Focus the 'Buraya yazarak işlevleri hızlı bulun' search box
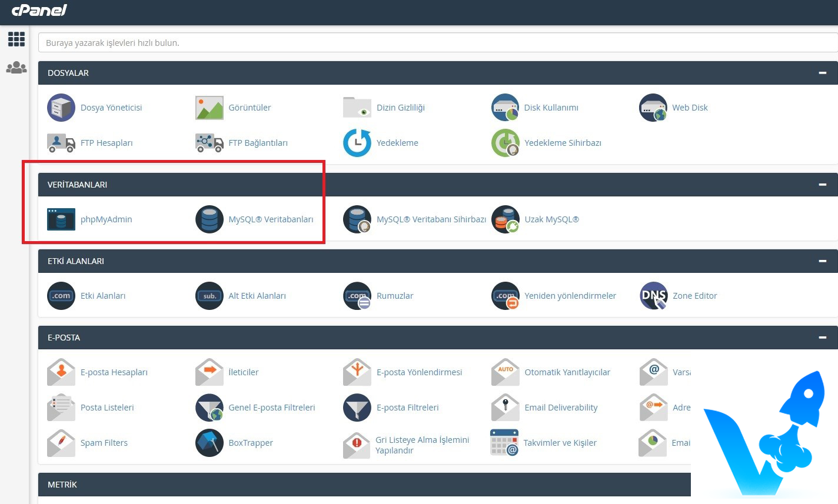The width and height of the screenshot is (838, 504). [x=438, y=42]
